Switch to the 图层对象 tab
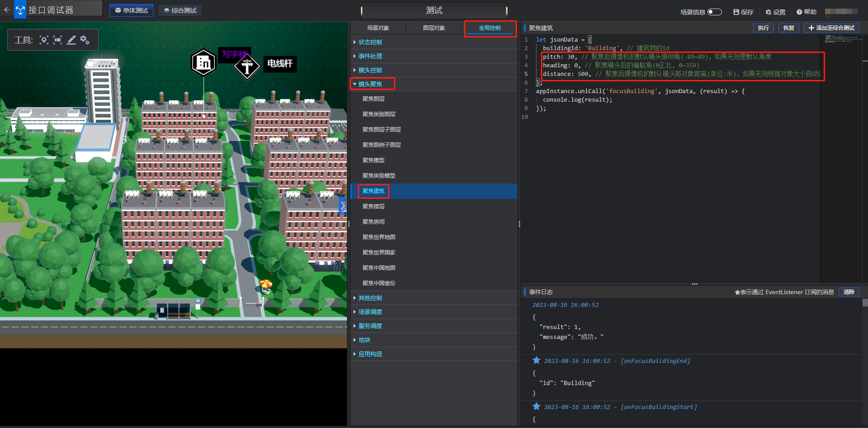 (434, 28)
